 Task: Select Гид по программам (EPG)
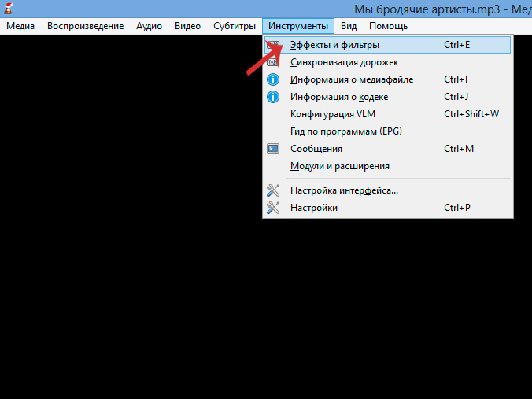pyautogui.click(x=346, y=131)
